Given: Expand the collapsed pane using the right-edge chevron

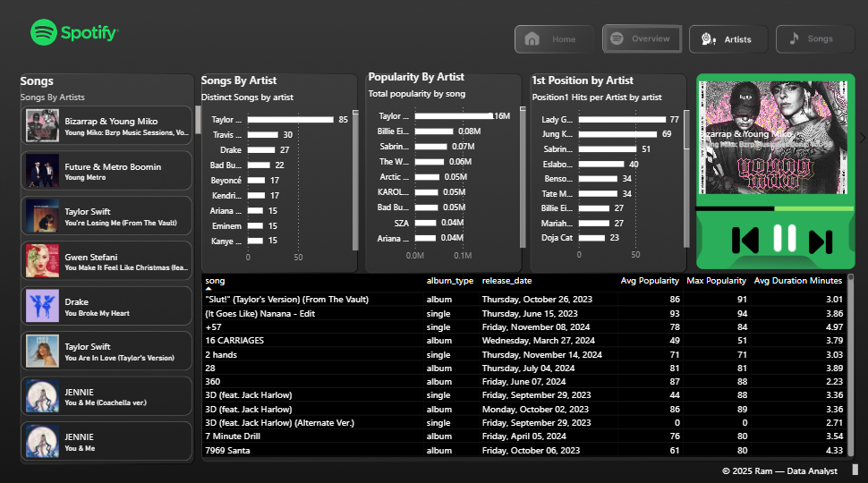Looking at the screenshot, I should coord(862,137).
